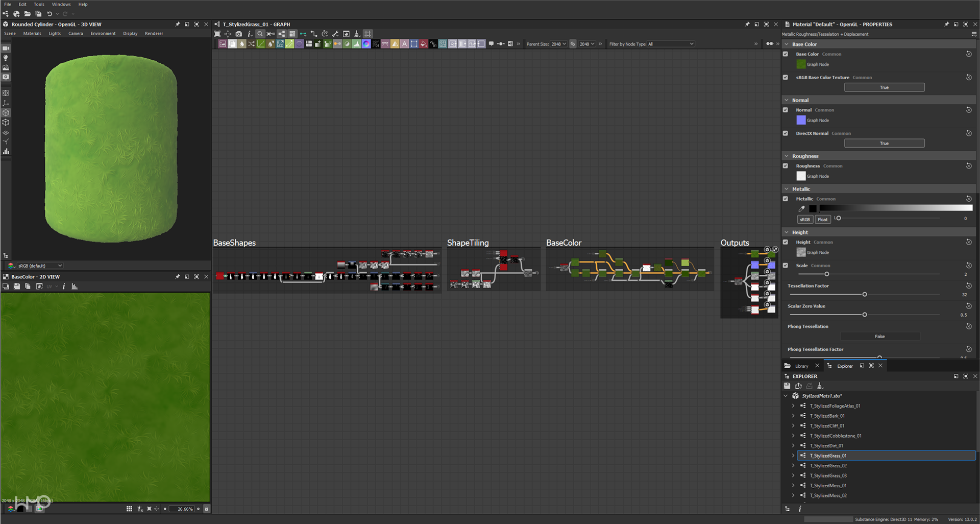
Task: Add a Blend node from graph toolbar
Action: coord(232,44)
